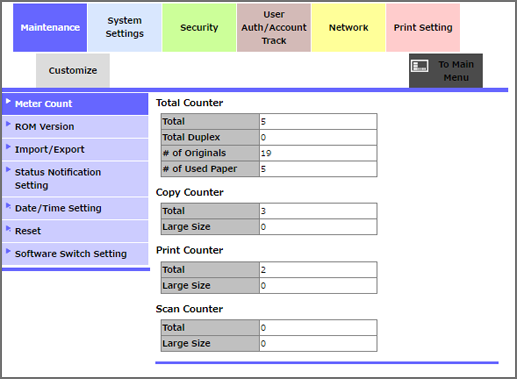
Task: Click the arrow icon beside Status Notification Setting
Action: (8, 169)
